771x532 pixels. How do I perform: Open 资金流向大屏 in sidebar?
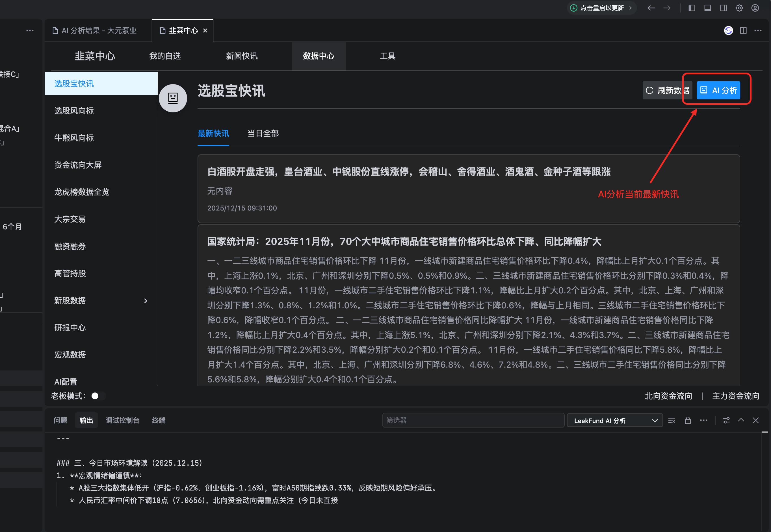[101, 165]
